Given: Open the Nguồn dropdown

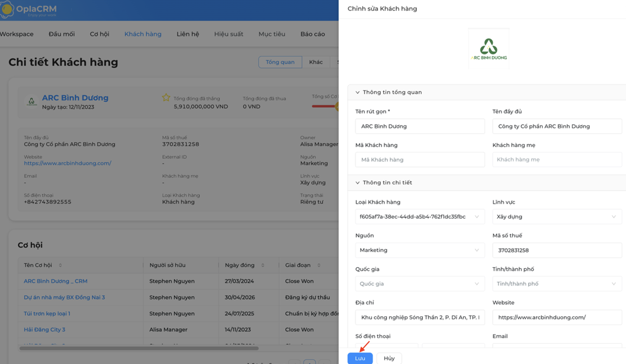Looking at the screenshot, I should [x=420, y=250].
